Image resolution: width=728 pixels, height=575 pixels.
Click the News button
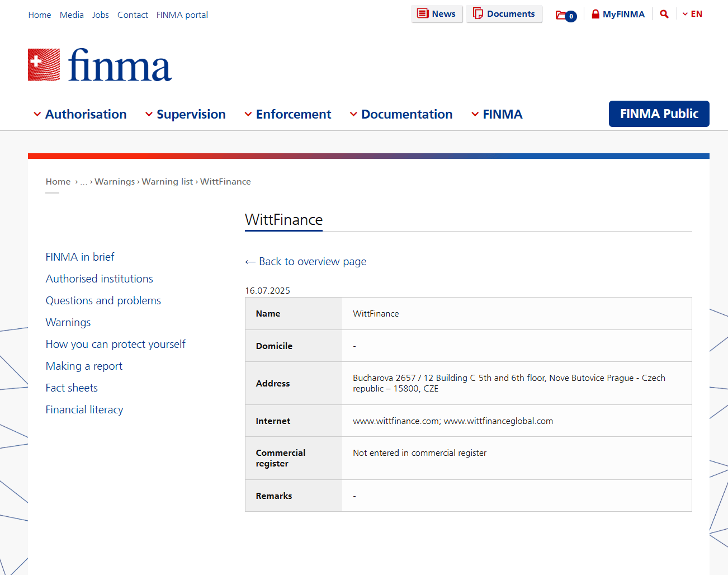click(437, 14)
